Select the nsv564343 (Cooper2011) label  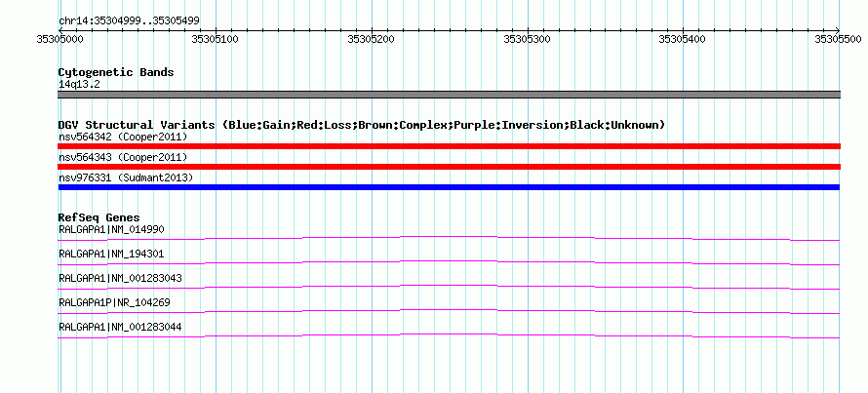(x=123, y=158)
